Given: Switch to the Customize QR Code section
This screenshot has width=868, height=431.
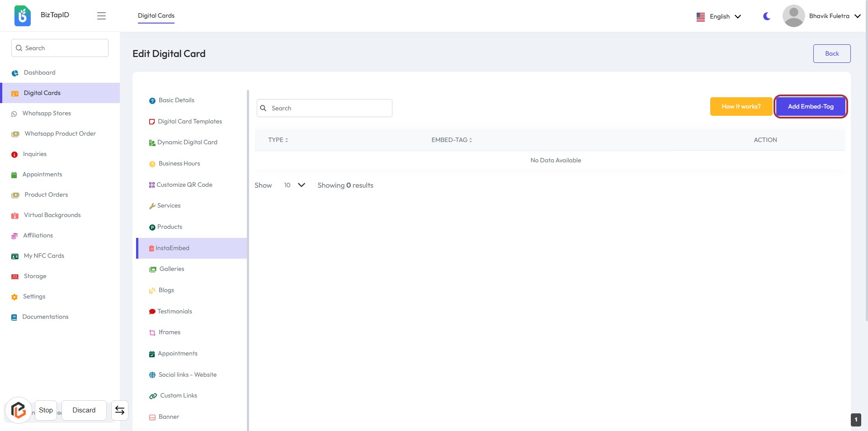Looking at the screenshot, I should 184,185.
